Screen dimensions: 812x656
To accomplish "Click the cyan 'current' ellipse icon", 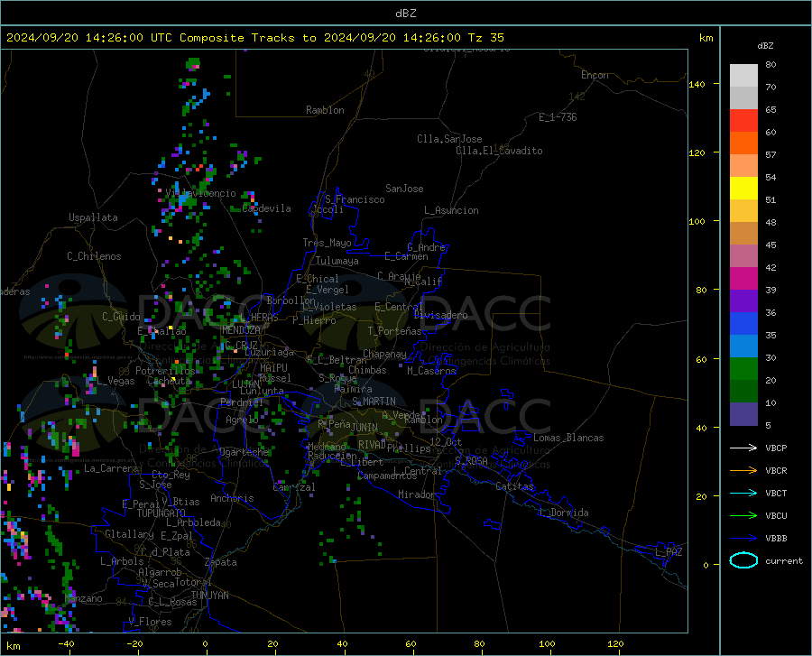I will click(743, 560).
